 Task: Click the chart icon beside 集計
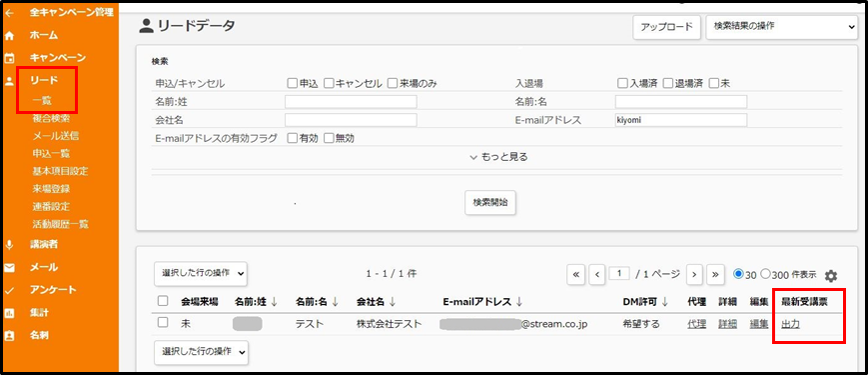pos(9,313)
